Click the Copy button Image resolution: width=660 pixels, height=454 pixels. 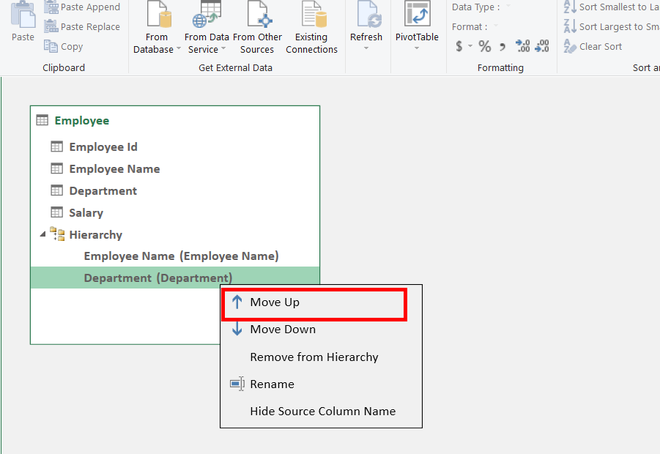coord(64,46)
